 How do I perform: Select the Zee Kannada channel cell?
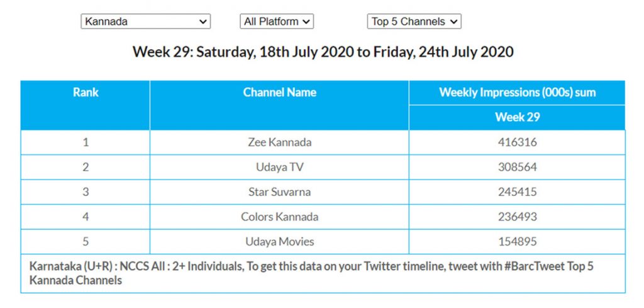pos(279,142)
